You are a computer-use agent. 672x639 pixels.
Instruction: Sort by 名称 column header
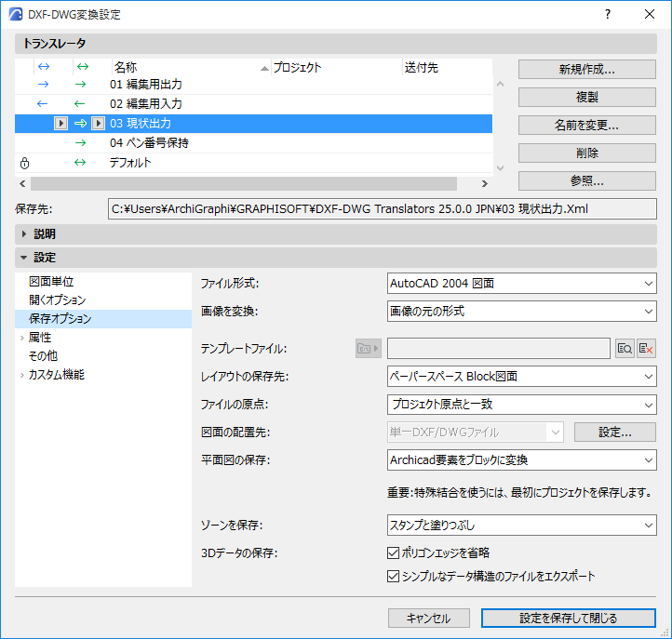192,67
